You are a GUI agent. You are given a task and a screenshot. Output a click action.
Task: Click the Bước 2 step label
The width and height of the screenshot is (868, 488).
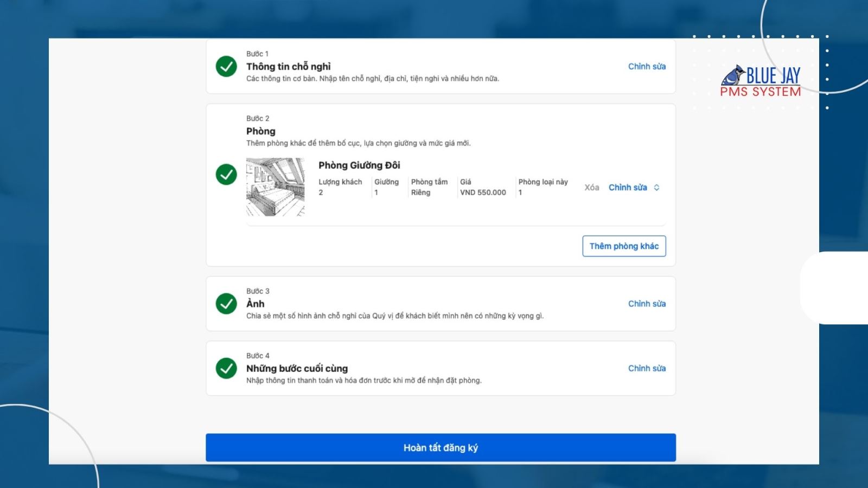258,118
